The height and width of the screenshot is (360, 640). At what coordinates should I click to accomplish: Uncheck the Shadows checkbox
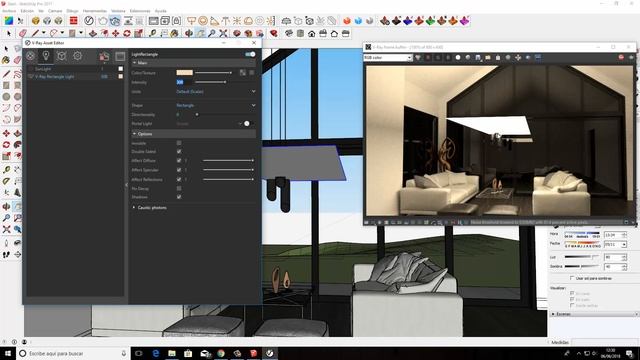click(179, 197)
